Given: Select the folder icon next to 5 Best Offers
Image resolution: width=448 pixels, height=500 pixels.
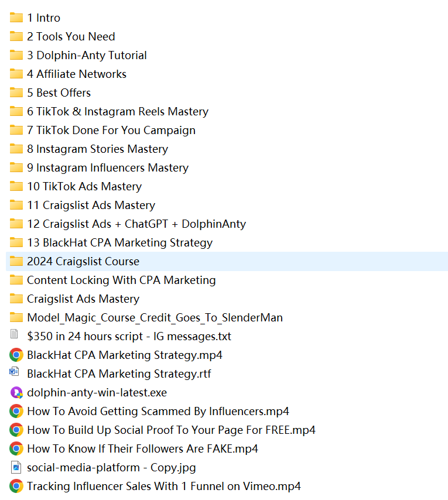Looking at the screenshot, I should (x=16, y=93).
